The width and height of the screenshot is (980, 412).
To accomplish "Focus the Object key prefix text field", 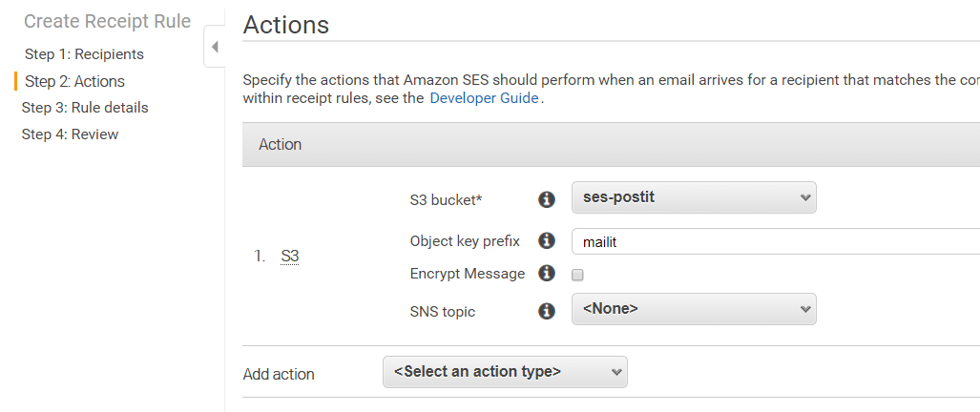I will click(x=773, y=242).
